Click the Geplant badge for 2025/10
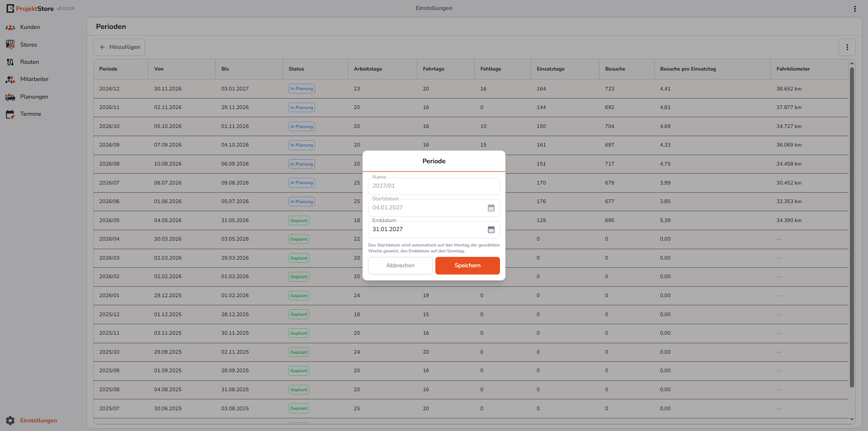868x431 pixels. [299, 352]
